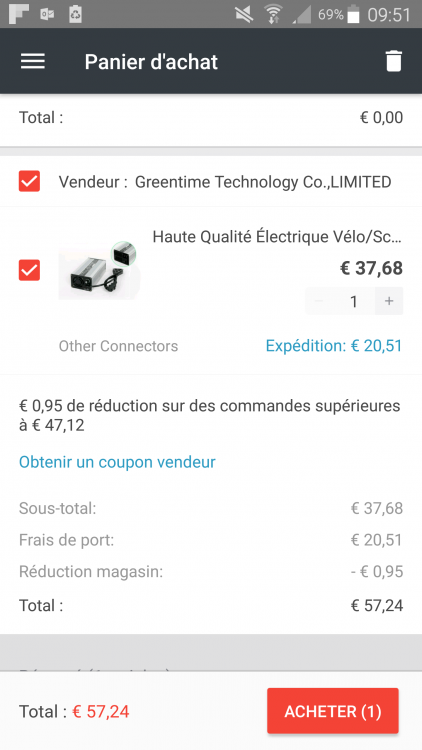Open Expédition € 20,51 shipping options
Image resolution: width=422 pixels, height=750 pixels.
[334, 345]
